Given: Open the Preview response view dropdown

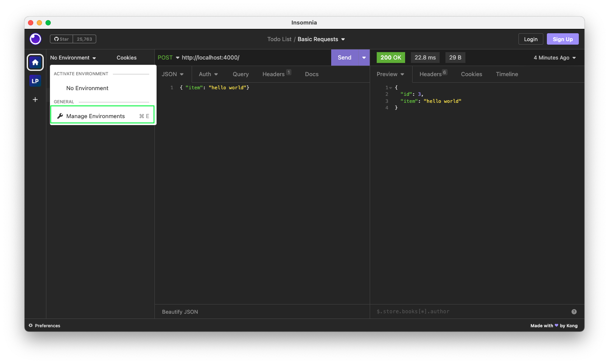Looking at the screenshot, I should tap(390, 74).
